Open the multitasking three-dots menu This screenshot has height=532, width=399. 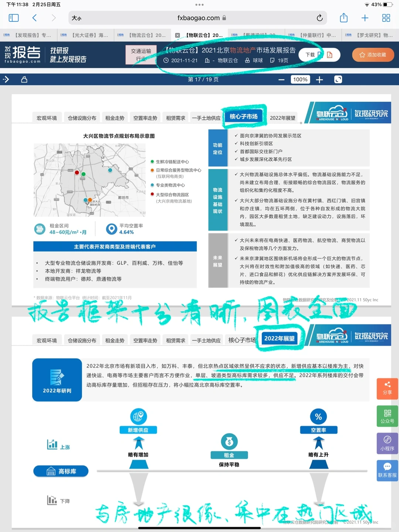click(199, 5)
